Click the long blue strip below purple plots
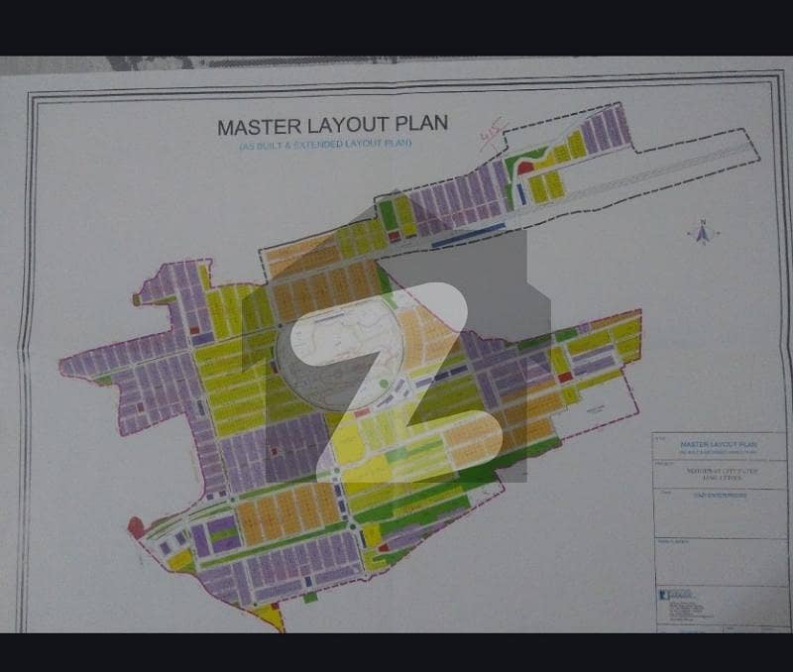 468,235
